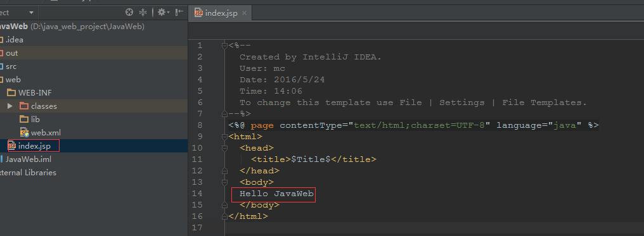The width and height of the screenshot is (644, 236).
Task: Click the language="java" attribute
Action: [538, 125]
